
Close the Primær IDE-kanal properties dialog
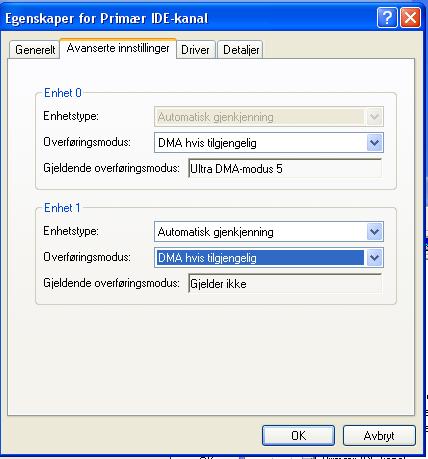(x=410, y=18)
